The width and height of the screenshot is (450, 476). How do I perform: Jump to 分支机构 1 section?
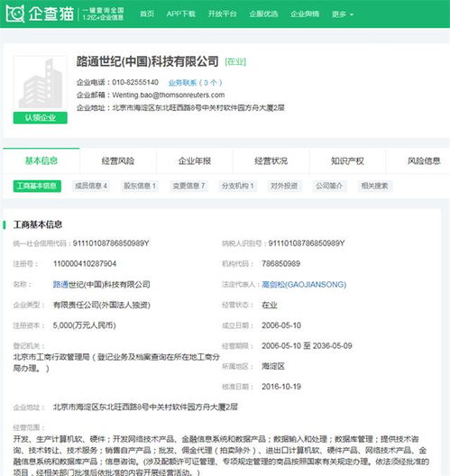click(237, 186)
